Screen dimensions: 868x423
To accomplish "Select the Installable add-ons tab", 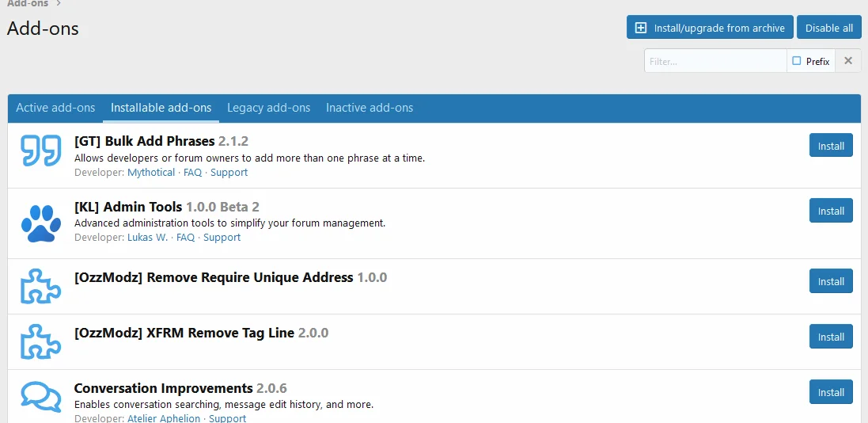I will tap(161, 108).
